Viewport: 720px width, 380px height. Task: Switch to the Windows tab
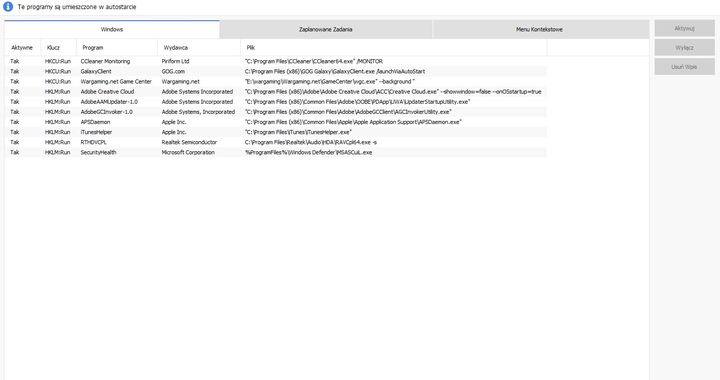[112, 29]
